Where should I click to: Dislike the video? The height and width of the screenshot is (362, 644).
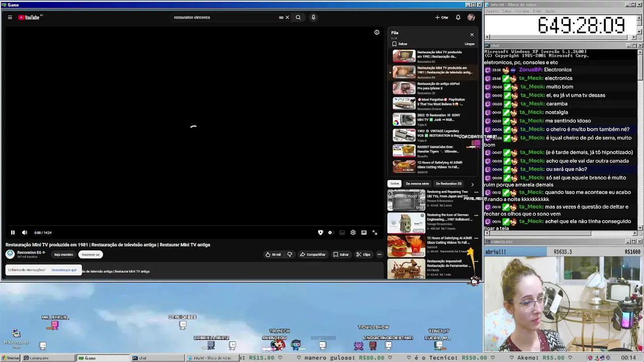pos(289,255)
